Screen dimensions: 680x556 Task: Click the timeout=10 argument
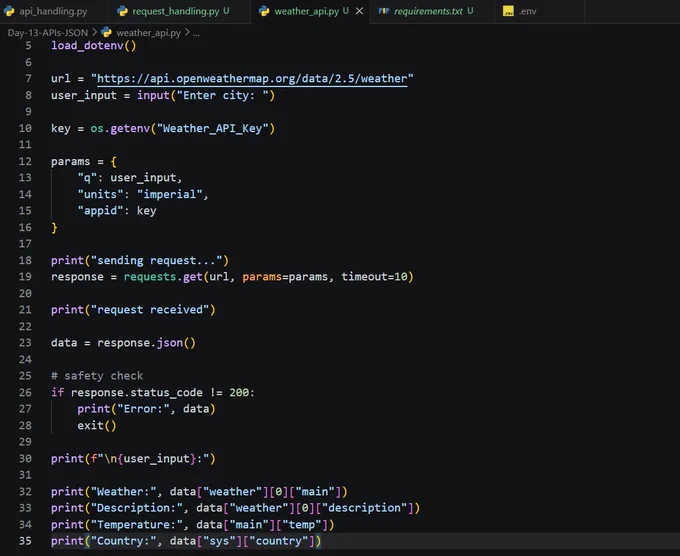374,277
